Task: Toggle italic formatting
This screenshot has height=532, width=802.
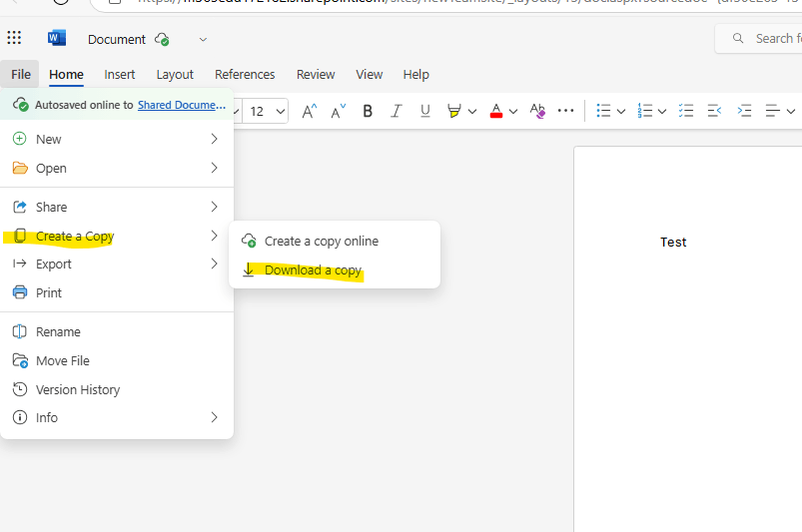Action: [x=396, y=111]
